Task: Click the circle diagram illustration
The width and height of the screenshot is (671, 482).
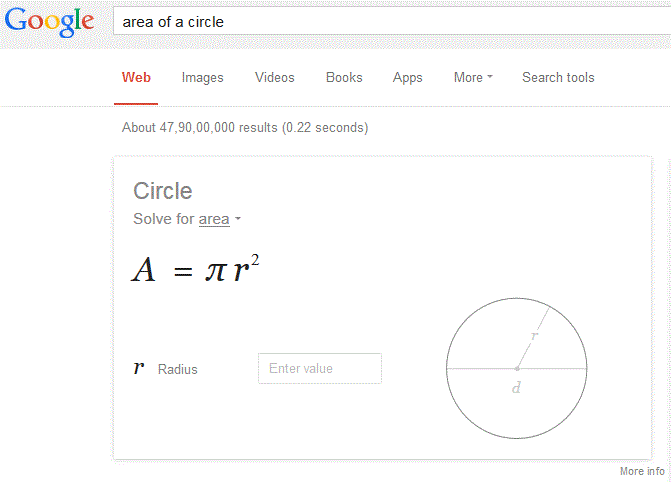Action: (x=515, y=368)
